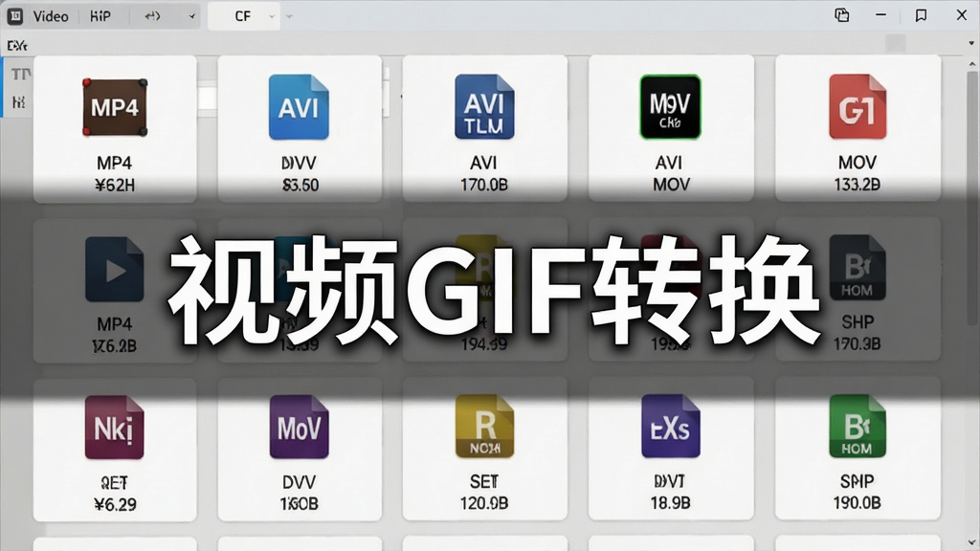Expand the small arrow after CF tab
This screenshot has height=551, width=980.
(289, 17)
